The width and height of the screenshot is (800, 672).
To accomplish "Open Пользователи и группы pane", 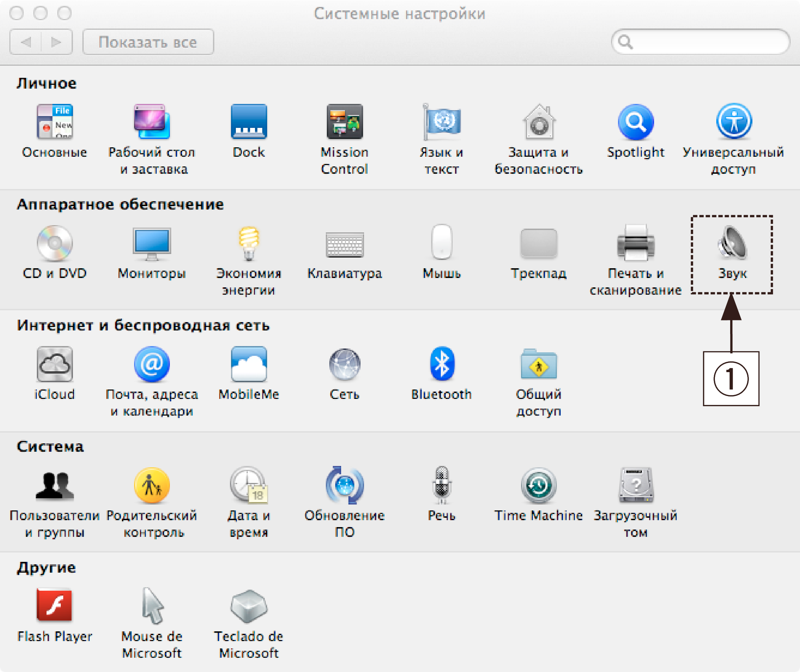I will click(x=55, y=485).
